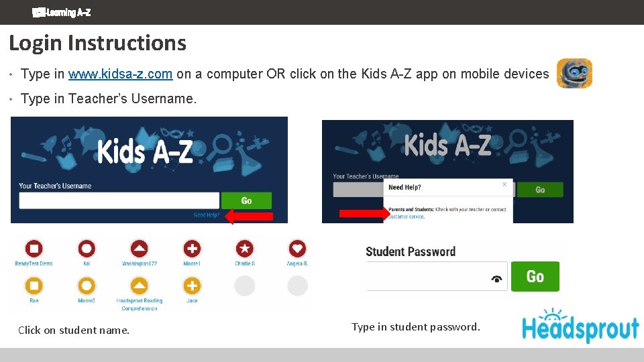Focus the Your Teacher's Username input field
The height and width of the screenshot is (362, 644).
(x=119, y=200)
